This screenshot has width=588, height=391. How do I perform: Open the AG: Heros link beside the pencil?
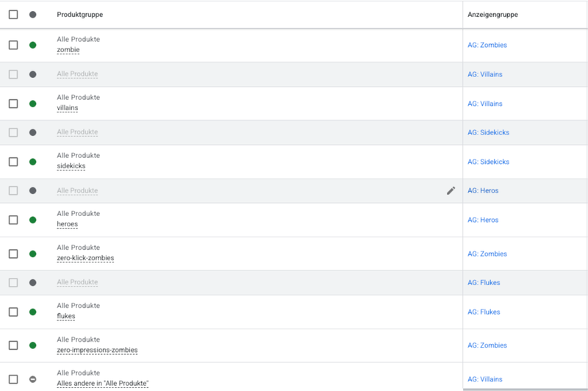[x=483, y=190]
